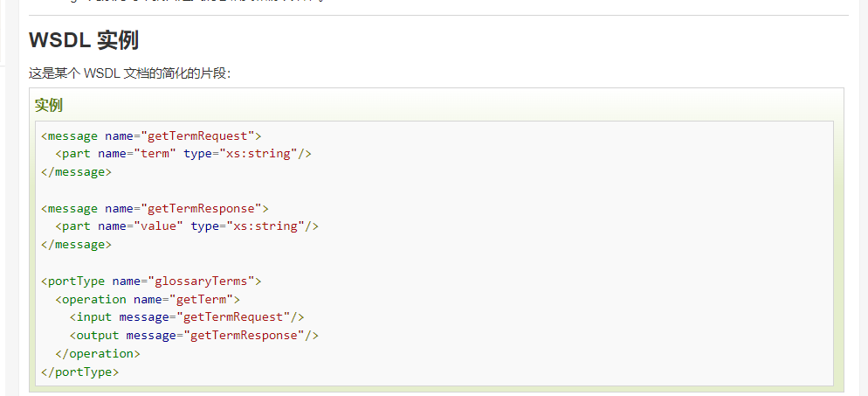
Task: Click the green "实例" label
Action: (49, 106)
